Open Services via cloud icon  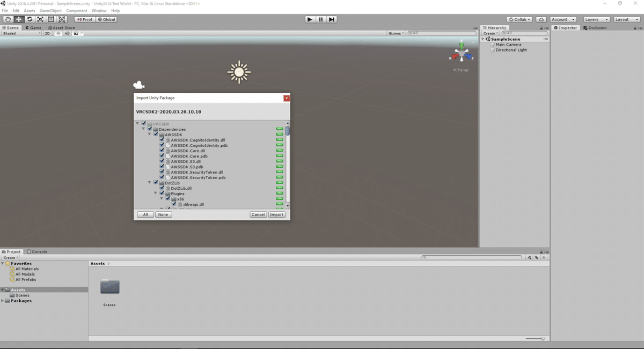(x=541, y=19)
